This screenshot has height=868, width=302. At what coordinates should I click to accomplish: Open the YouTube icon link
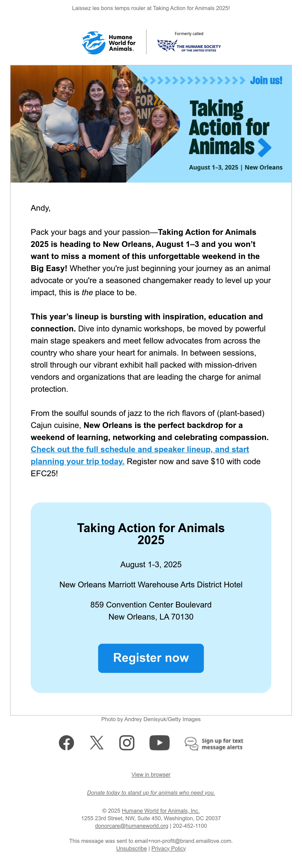[159, 743]
